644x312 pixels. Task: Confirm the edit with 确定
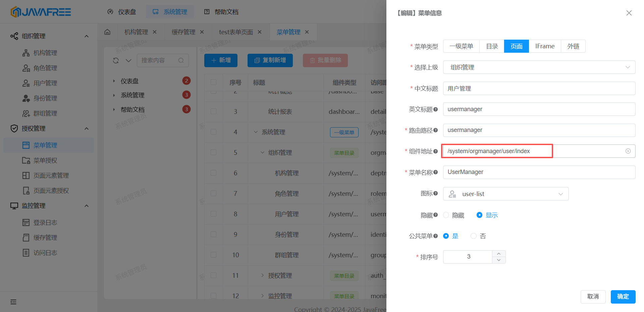623,297
